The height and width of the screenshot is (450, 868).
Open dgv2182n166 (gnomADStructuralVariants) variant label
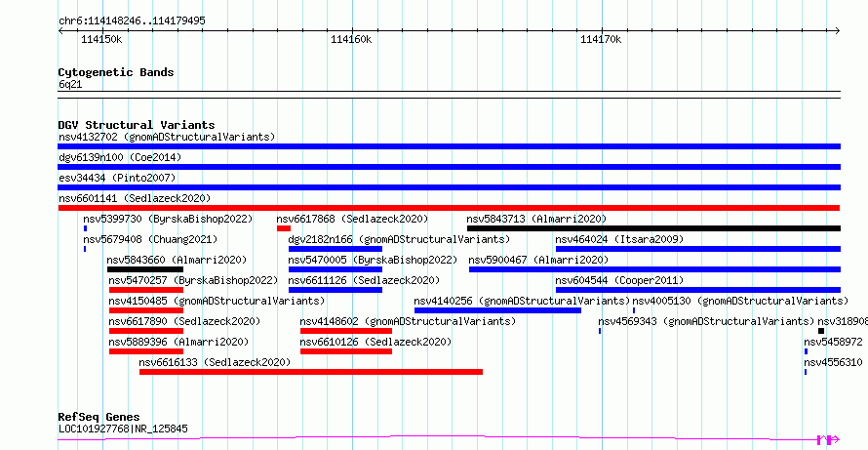tap(399, 239)
